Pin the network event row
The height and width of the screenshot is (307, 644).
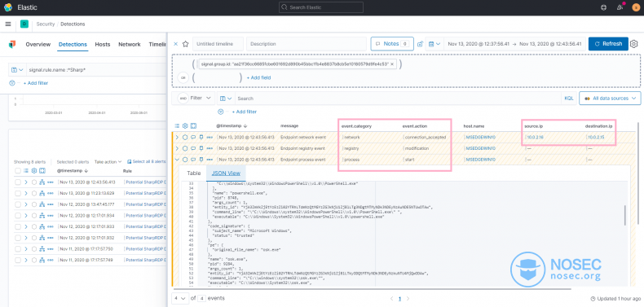coord(201,137)
